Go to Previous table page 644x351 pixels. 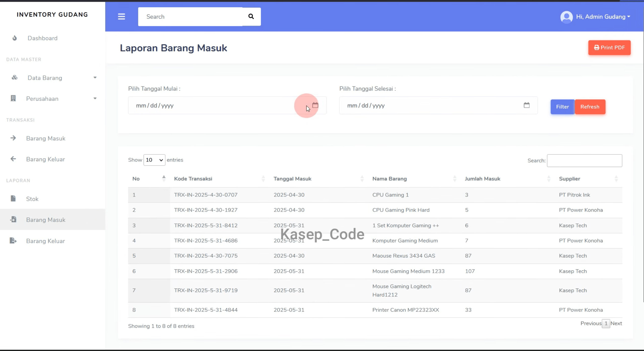[591, 323]
